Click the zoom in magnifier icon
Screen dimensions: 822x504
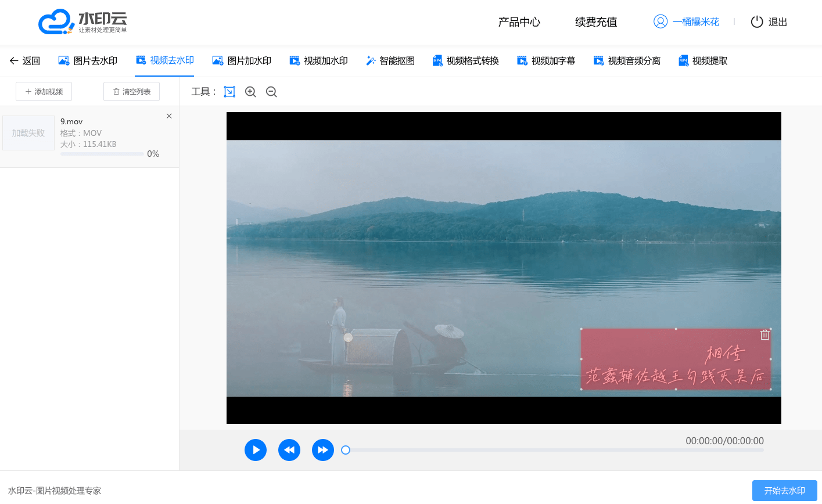pos(250,92)
